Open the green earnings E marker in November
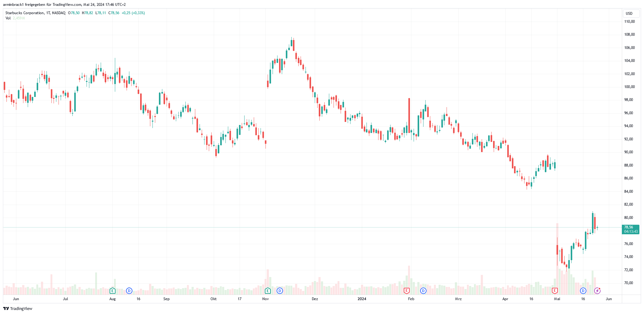The width and height of the screenshot is (644, 314). 268,291
